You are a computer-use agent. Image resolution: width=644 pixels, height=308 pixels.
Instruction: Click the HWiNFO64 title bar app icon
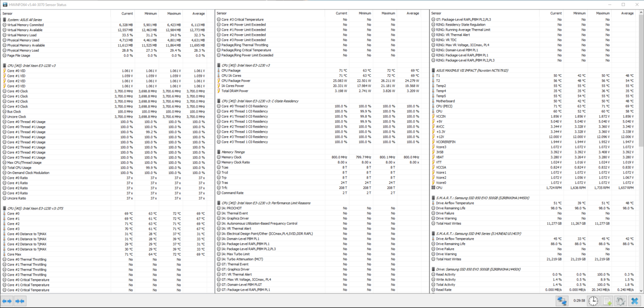pos(5,5)
